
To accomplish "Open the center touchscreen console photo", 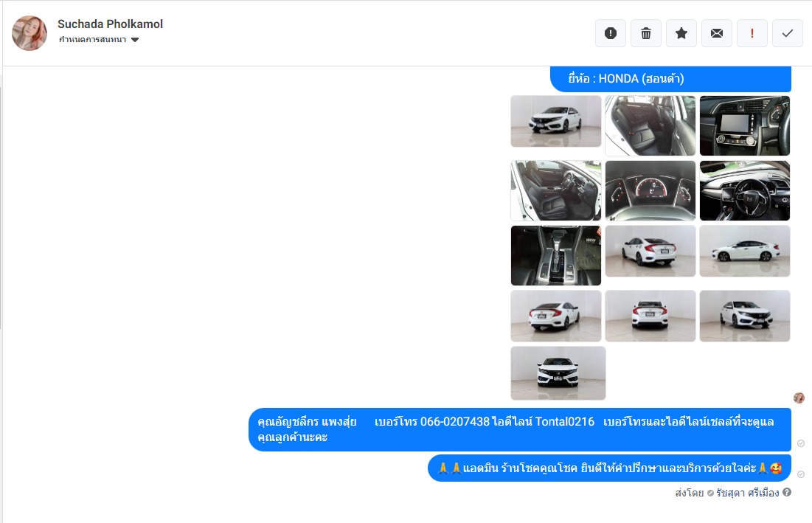I will click(x=745, y=125).
